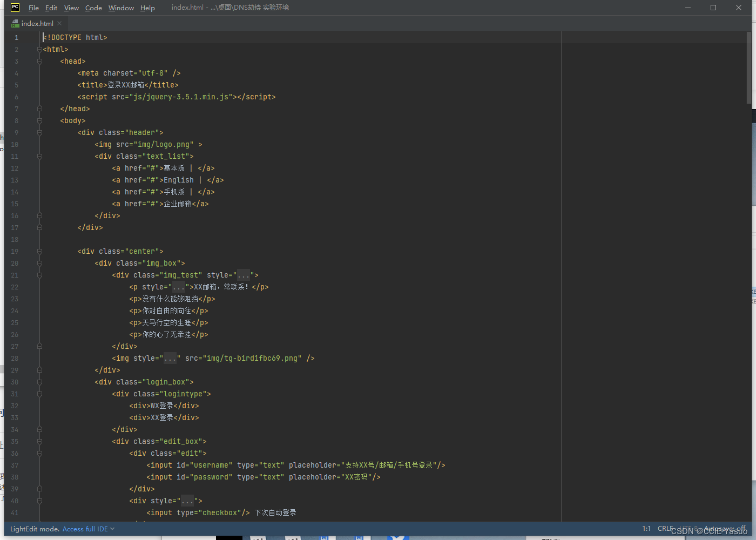Fold the div class="img_box" block

point(39,263)
